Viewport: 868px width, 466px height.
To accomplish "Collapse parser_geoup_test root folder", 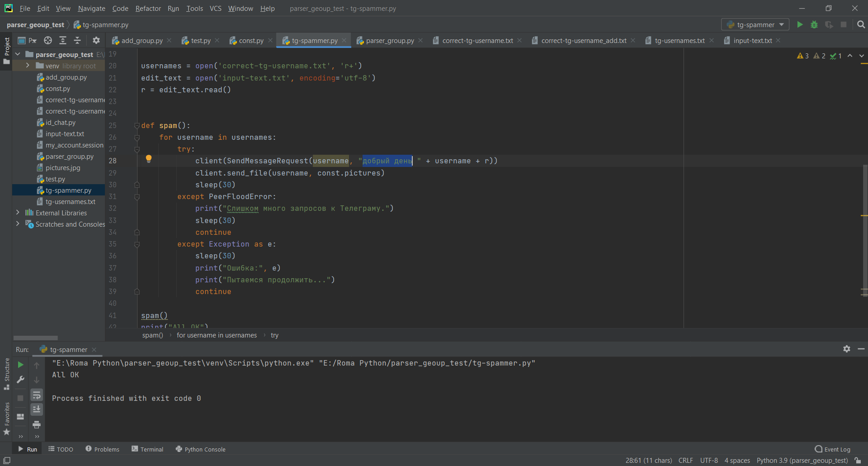I will tap(18, 54).
